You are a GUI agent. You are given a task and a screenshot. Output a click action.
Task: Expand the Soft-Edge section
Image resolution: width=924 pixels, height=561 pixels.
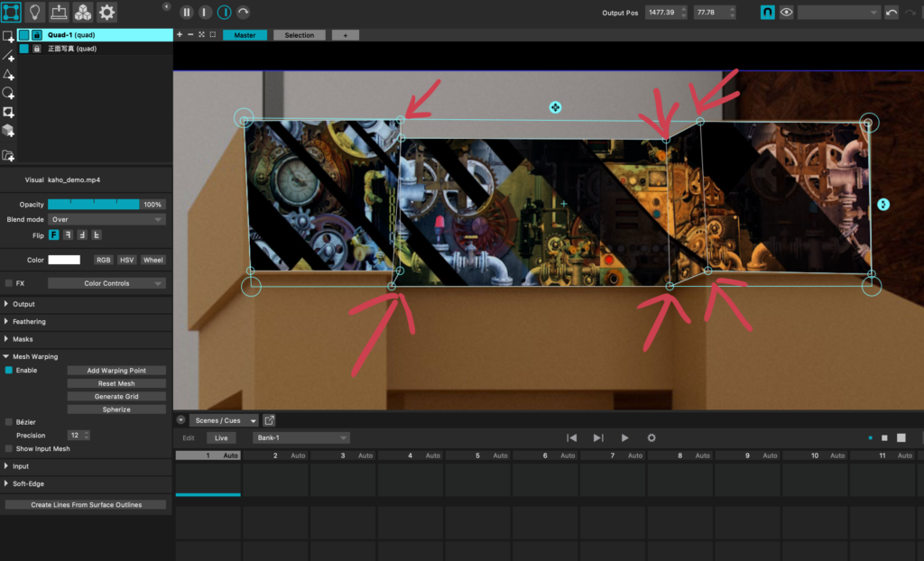pyautogui.click(x=29, y=484)
